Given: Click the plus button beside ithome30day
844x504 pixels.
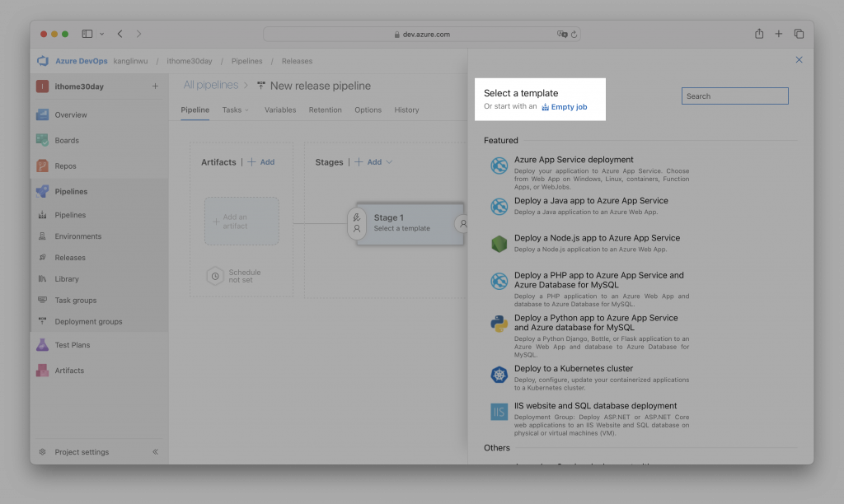Looking at the screenshot, I should [x=155, y=86].
